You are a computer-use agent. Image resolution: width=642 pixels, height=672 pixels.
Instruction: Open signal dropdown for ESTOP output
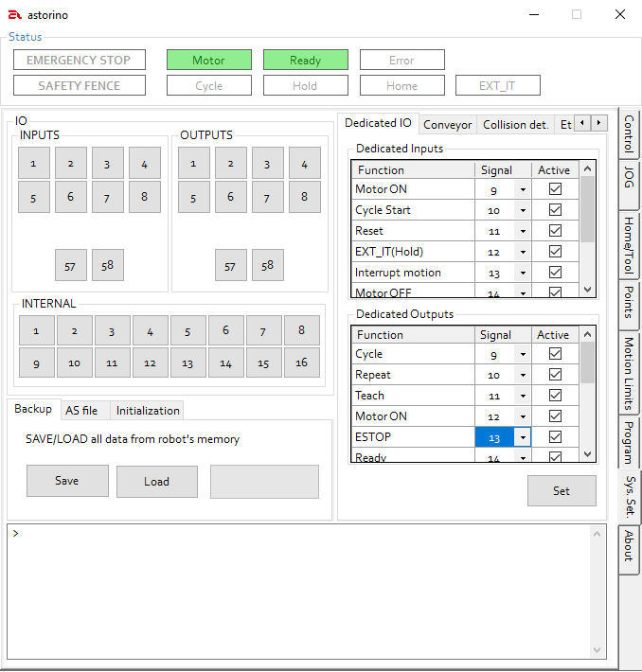click(523, 437)
